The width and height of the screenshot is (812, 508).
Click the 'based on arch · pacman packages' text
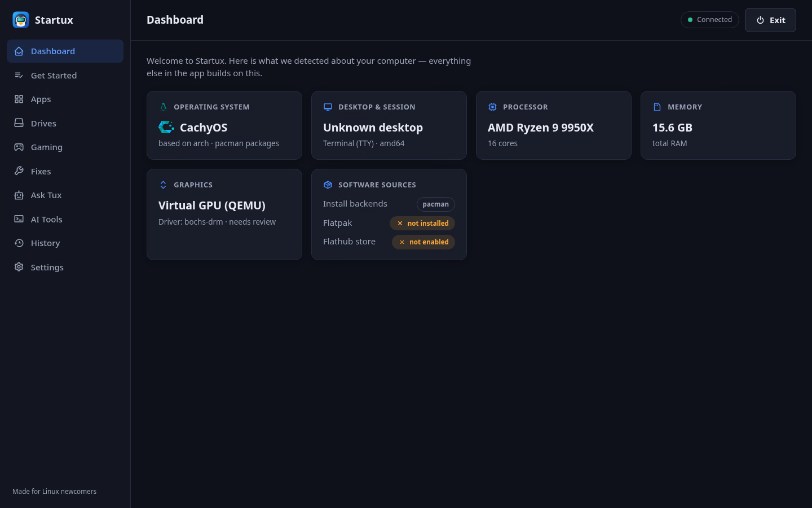click(219, 143)
